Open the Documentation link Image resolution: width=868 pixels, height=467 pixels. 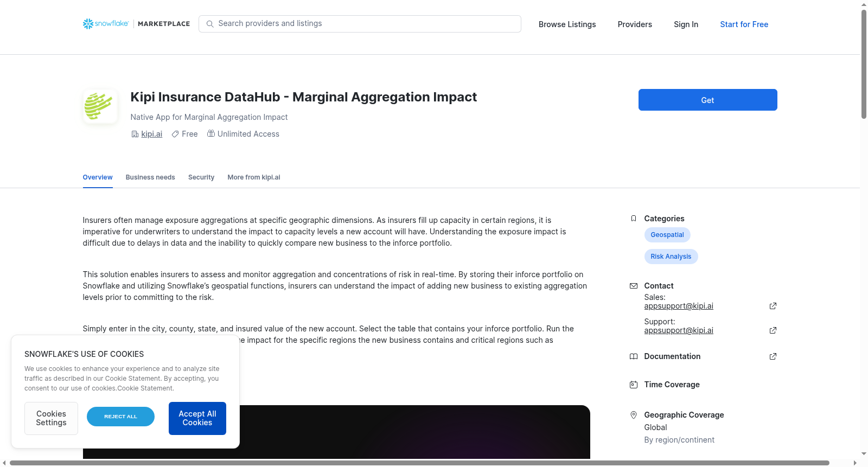click(672, 356)
